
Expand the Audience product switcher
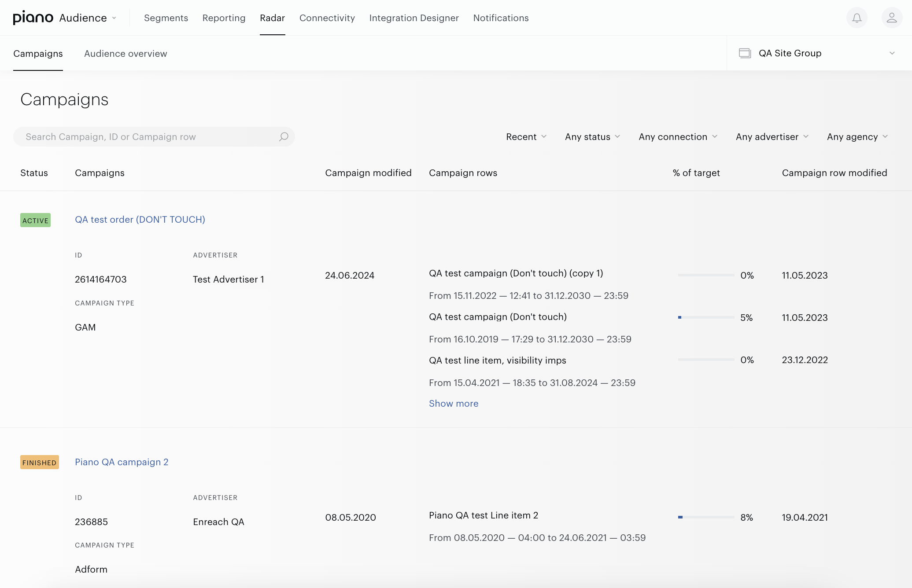[x=88, y=18]
